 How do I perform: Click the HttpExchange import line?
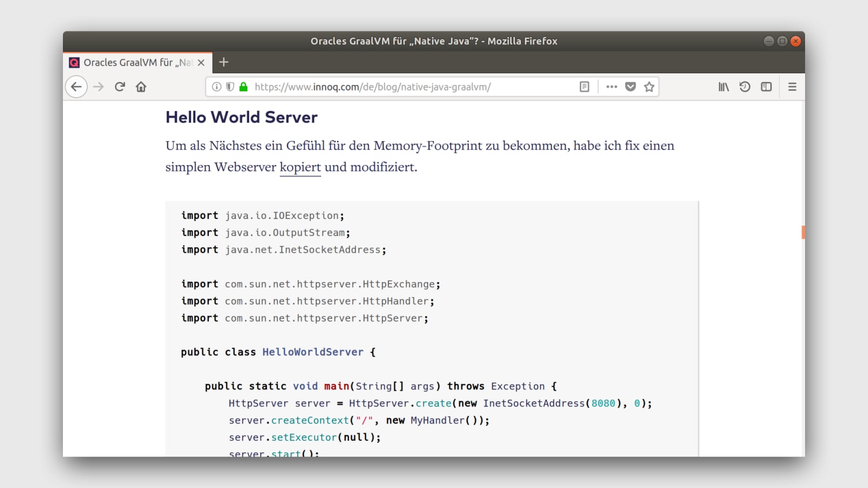(311, 284)
